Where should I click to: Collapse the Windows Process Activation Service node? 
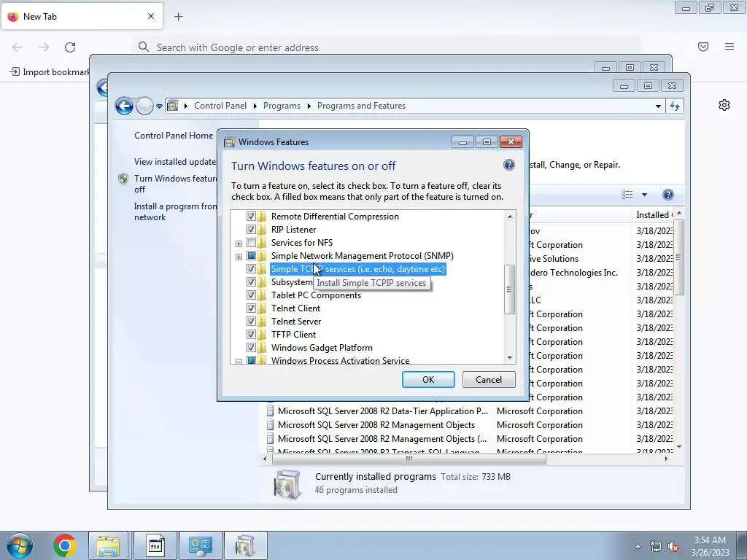pos(239,362)
